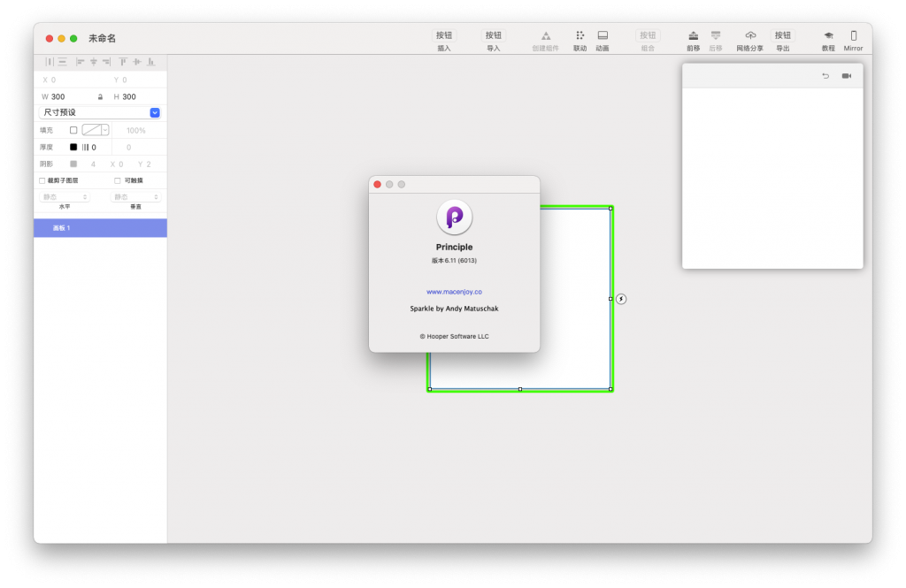Click the 版本 6.11 (6013) version text
This screenshot has height=588, width=906.
click(454, 261)
